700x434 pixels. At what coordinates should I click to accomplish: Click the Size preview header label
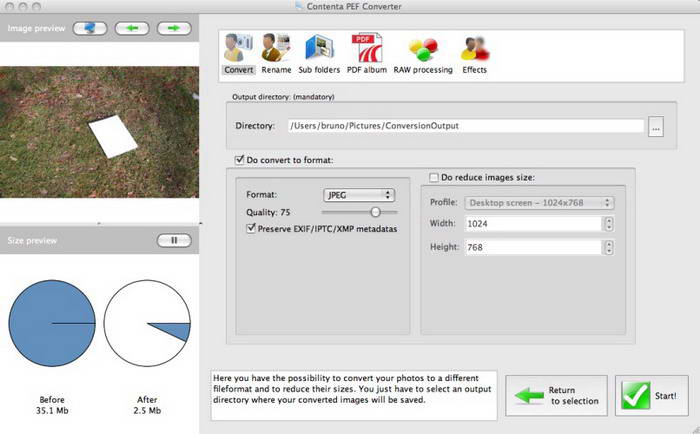pos(32,240)
